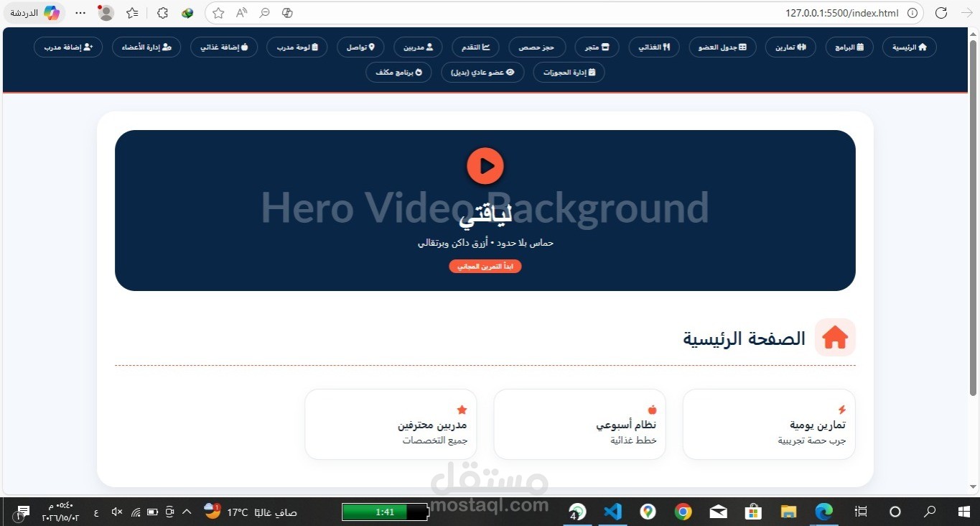Image resolution: width=980 pixels, height=526 pixels.
Task: Go to تمارين exercises page
Action: pos(790,47)
